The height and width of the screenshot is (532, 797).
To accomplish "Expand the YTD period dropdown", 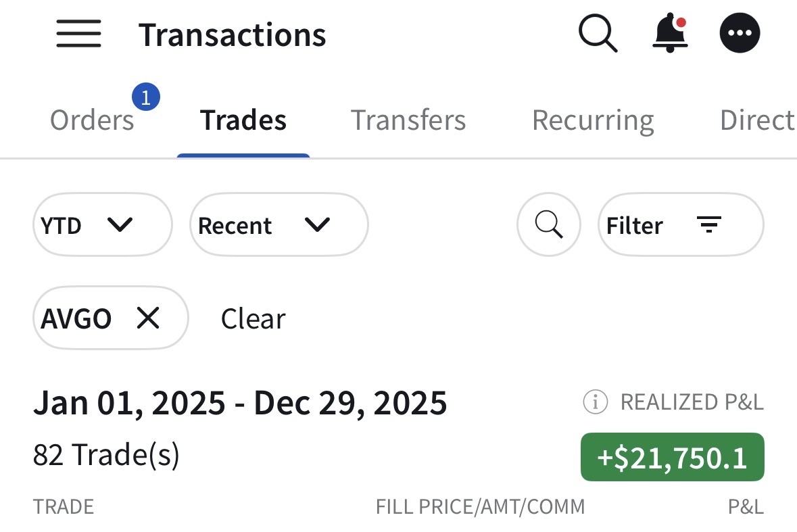I will [x=102, y=224].
